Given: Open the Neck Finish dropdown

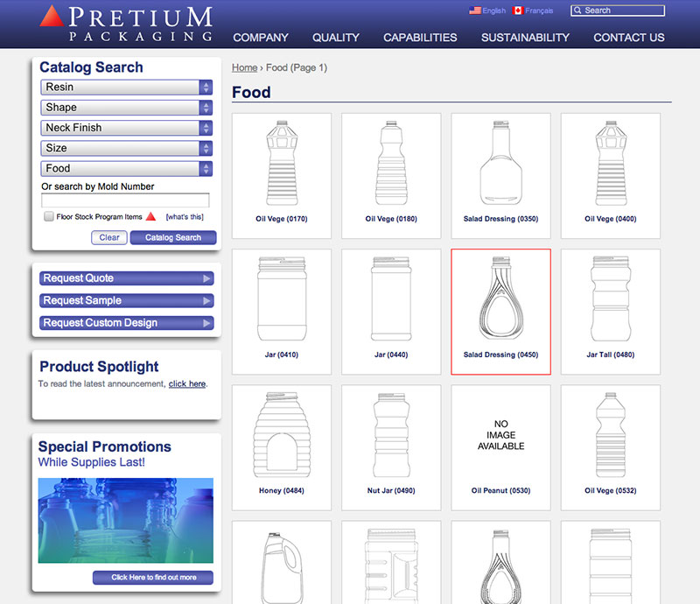Looking at the screenshot, I should pyautogui.click(x=126, y=128).
